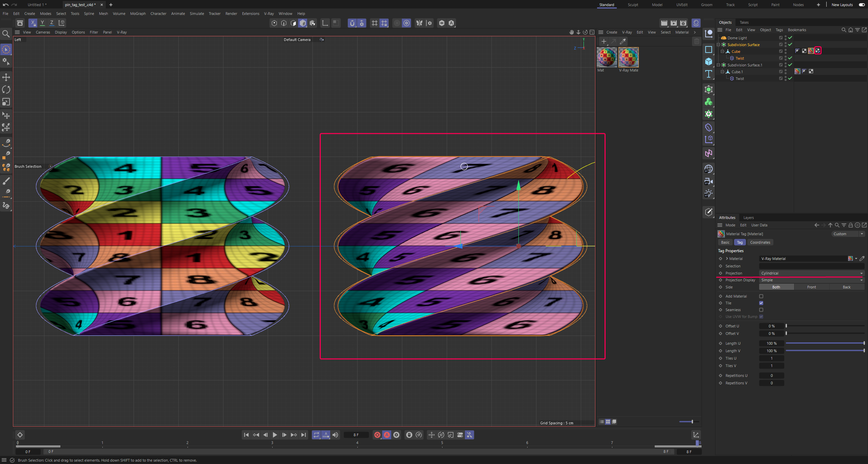
Task: Activate the Live Selection cursor tool
Action: coord(6,49)
